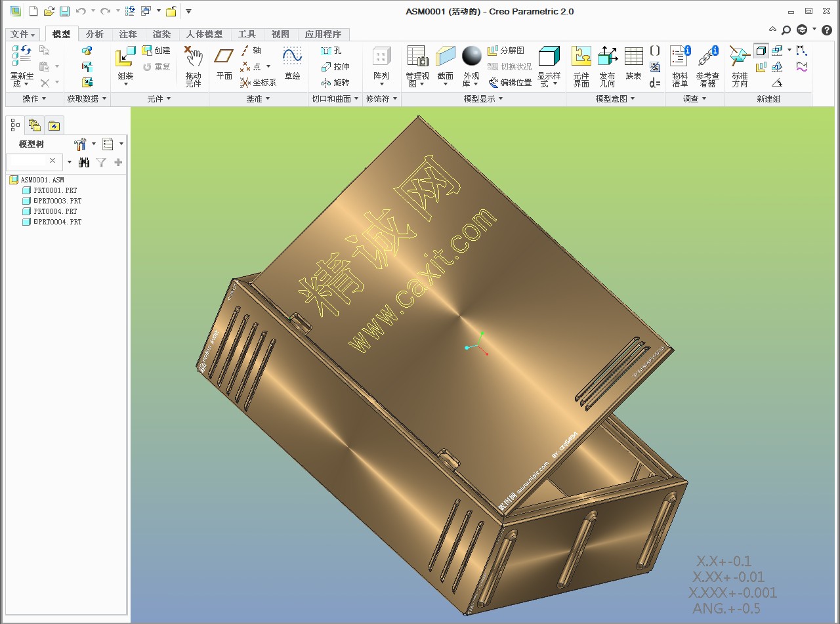
Task: Click the Create (创建) component button
Action: (x=156, y=51)
